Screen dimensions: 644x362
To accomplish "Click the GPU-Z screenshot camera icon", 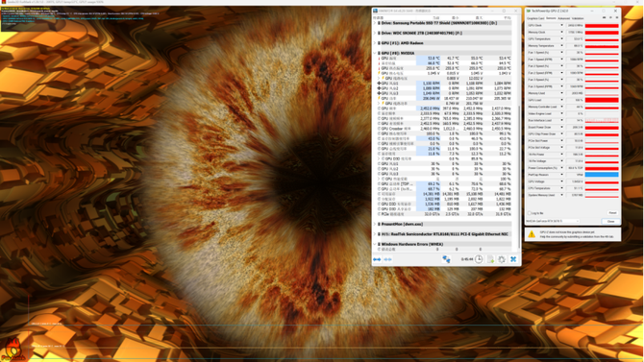I will click(x=605, y=18).
